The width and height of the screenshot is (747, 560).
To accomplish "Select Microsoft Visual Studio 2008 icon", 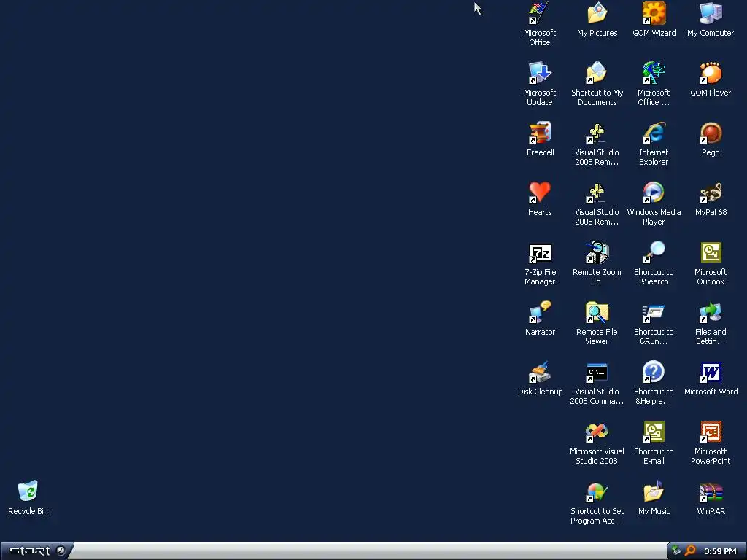I will pyautogui.click(x=597, y=432).
